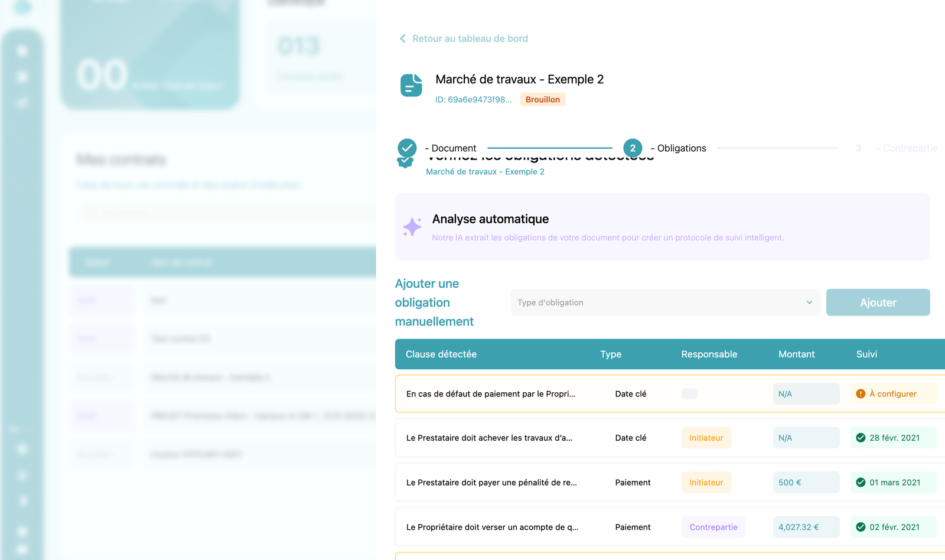Click the document icon beside the contract title
Screen dimensions: 945x560
[412, 86]
